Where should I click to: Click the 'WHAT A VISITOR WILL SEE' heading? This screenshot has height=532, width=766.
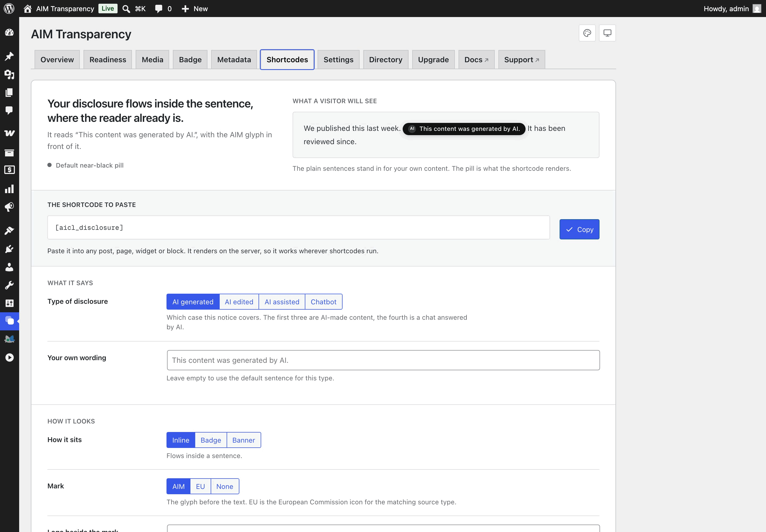335,101
